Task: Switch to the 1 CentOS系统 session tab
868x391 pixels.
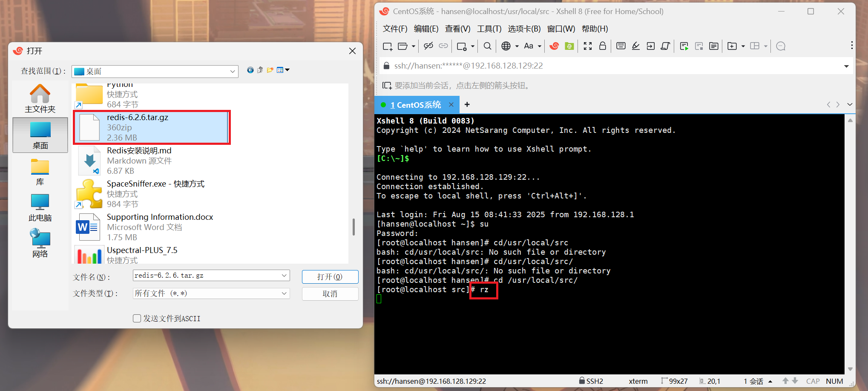Action: point(415,105)
